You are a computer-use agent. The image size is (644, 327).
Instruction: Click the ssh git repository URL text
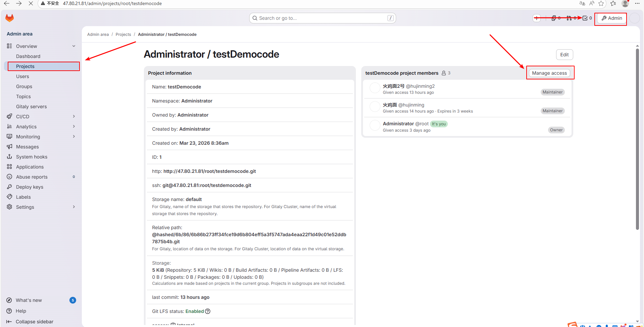(x=207, y=185)
